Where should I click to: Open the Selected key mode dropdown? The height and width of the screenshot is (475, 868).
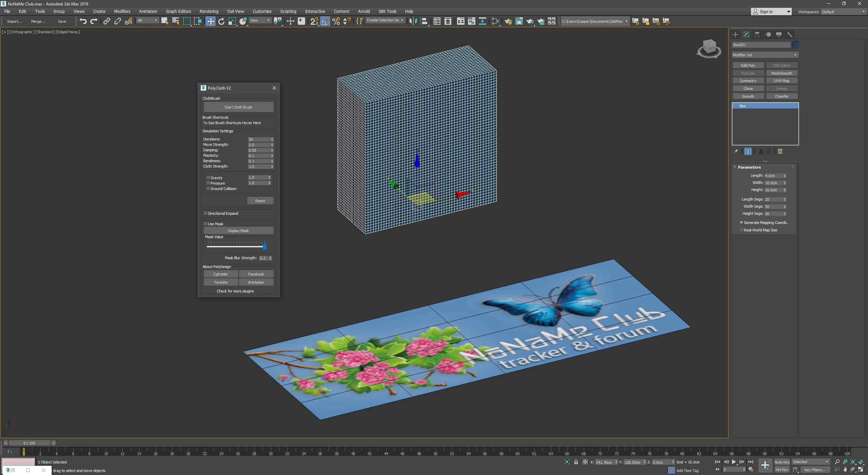[810, 462]
